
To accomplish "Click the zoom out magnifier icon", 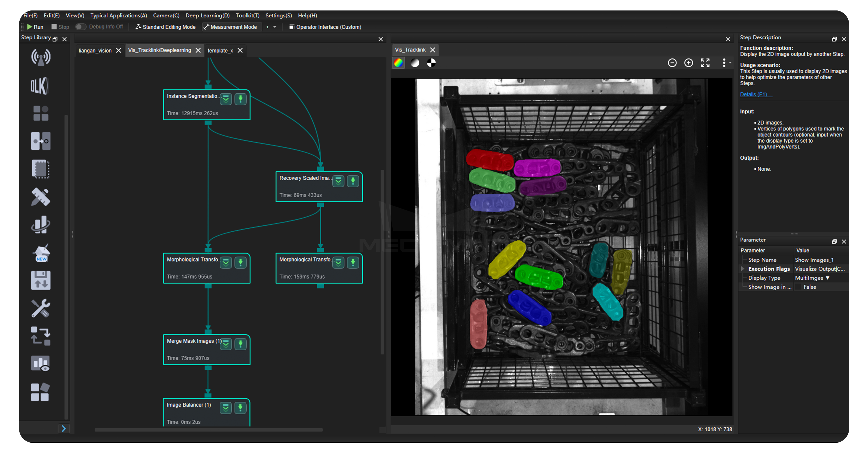I will 672,63.
